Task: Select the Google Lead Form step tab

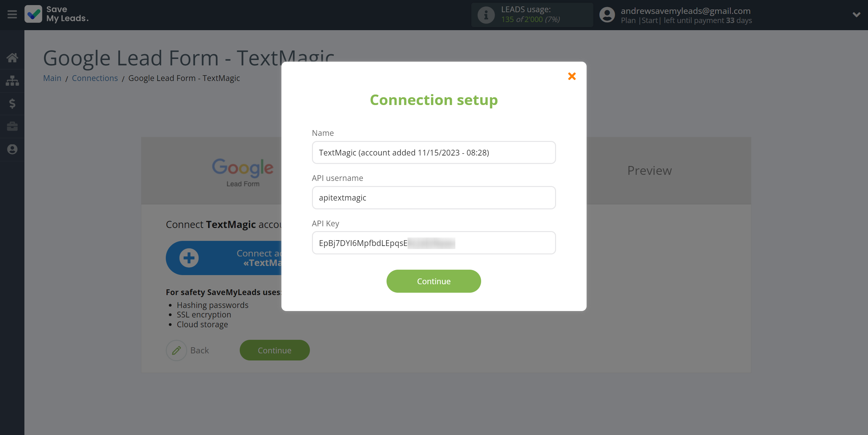Action: tap(243, 172)
